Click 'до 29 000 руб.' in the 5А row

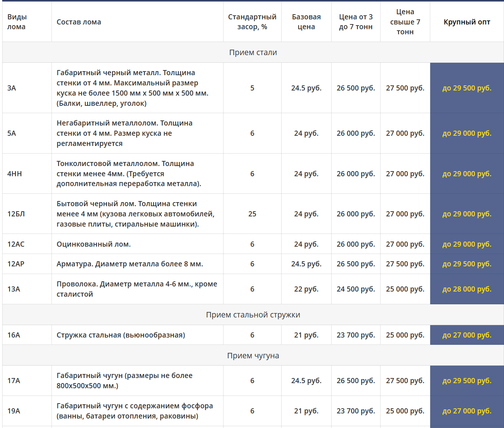467,133
